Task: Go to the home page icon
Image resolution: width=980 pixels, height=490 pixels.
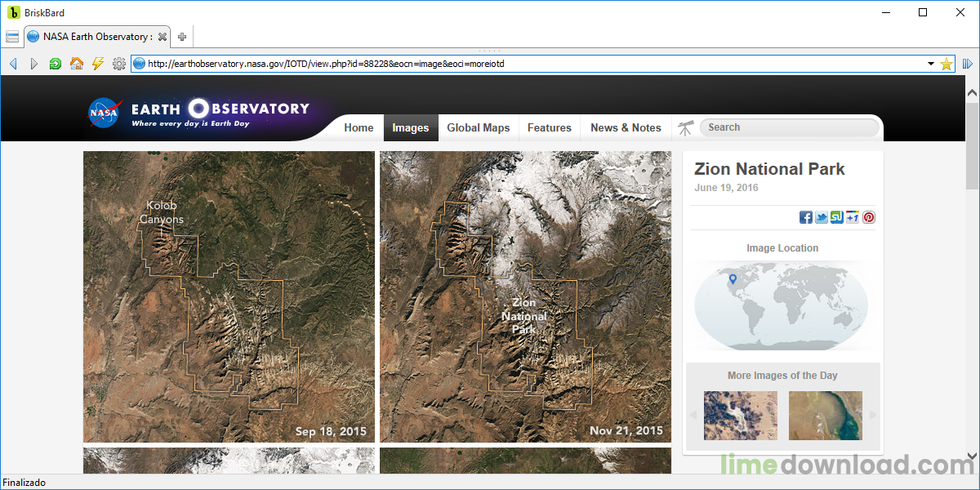Action: pos(76,64)
